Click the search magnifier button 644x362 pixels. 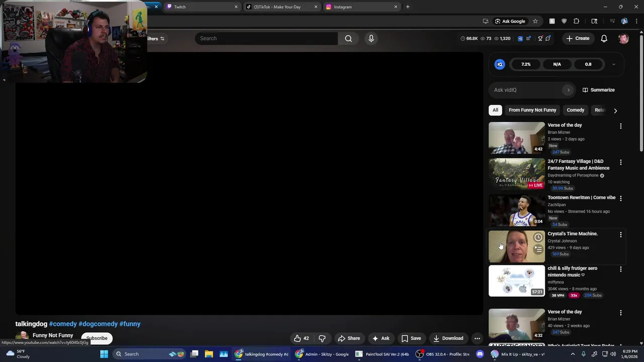348,38
